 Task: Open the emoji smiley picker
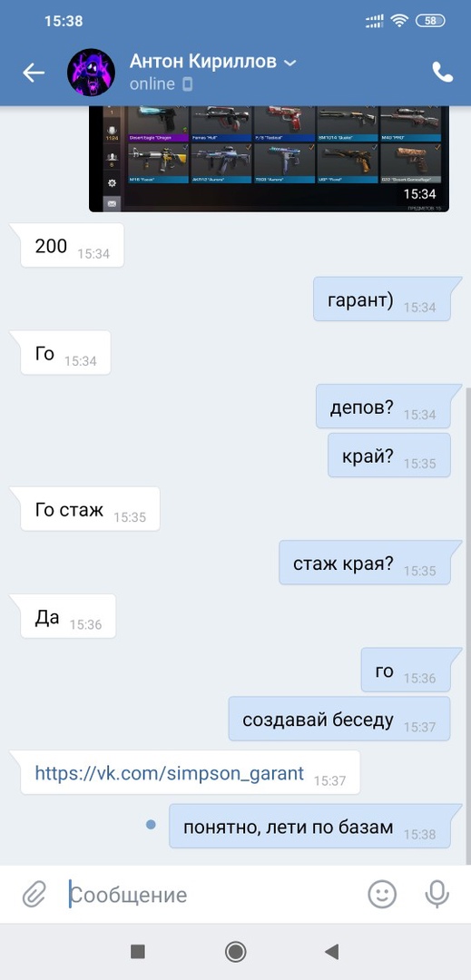click(x=382, y=895)
